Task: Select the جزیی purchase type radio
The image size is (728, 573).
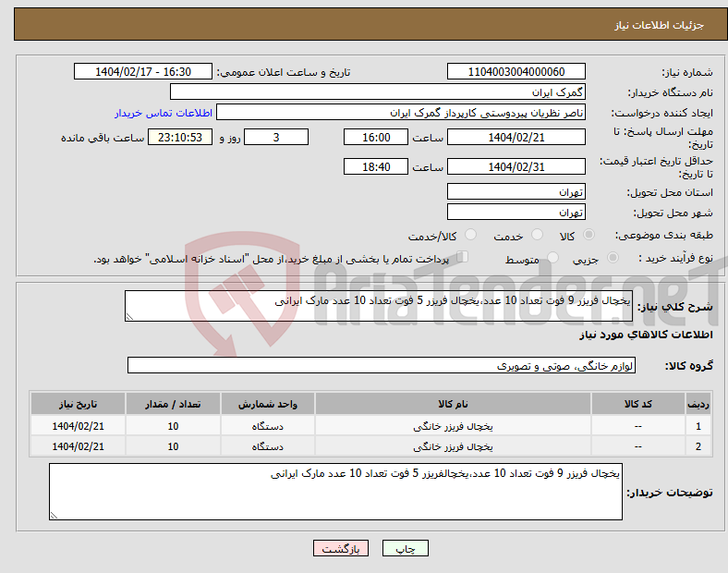Action: (613, 257)
